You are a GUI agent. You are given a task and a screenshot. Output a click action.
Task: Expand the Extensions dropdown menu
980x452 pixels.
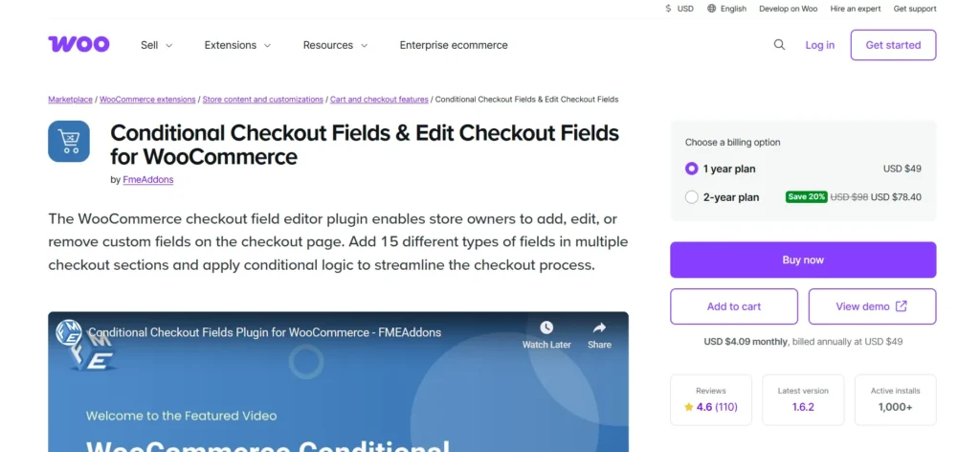237,45
